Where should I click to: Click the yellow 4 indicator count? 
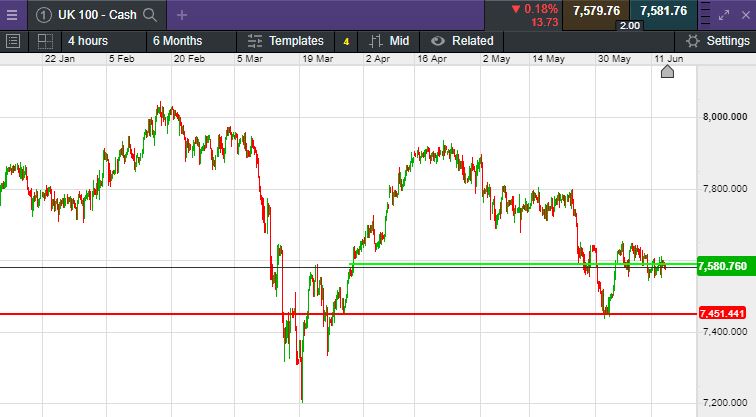346,42
